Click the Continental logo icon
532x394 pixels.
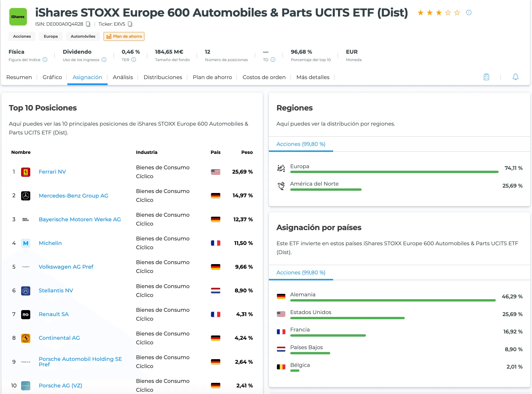(x=26, y=338)
